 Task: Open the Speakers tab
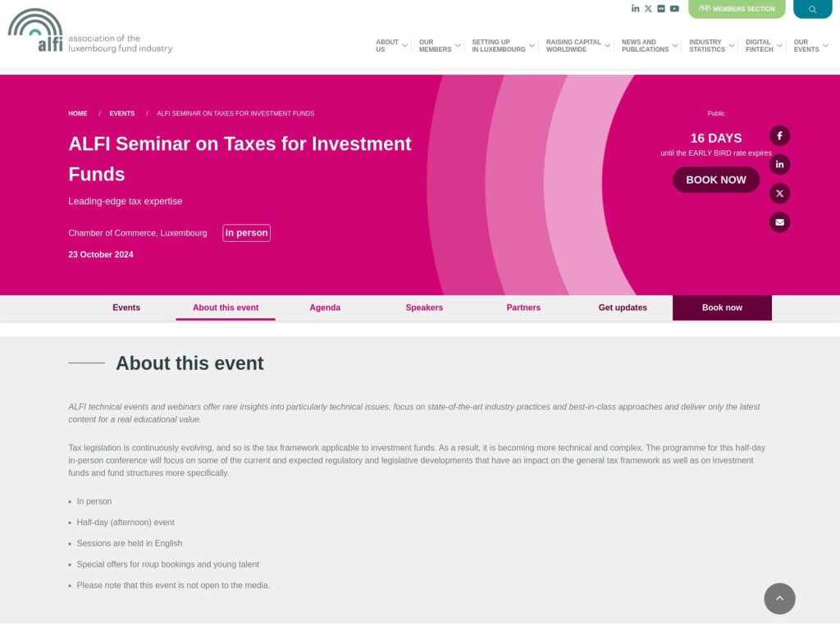(424, 308)
